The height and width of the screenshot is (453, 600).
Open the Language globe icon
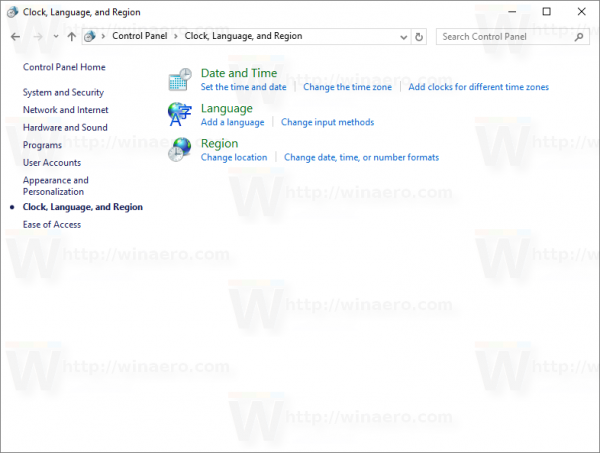[179, 114]
